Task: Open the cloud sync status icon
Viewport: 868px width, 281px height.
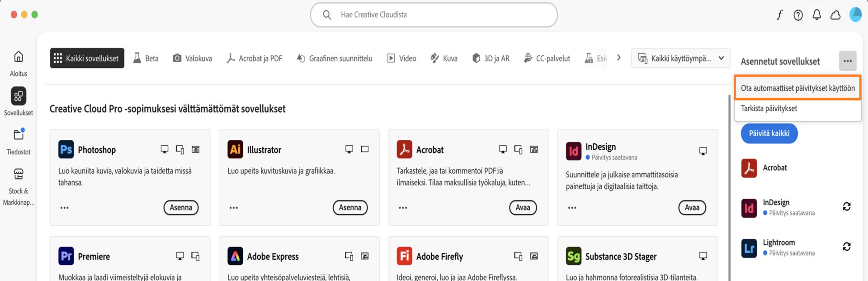Action: click(x=835, y=15)
